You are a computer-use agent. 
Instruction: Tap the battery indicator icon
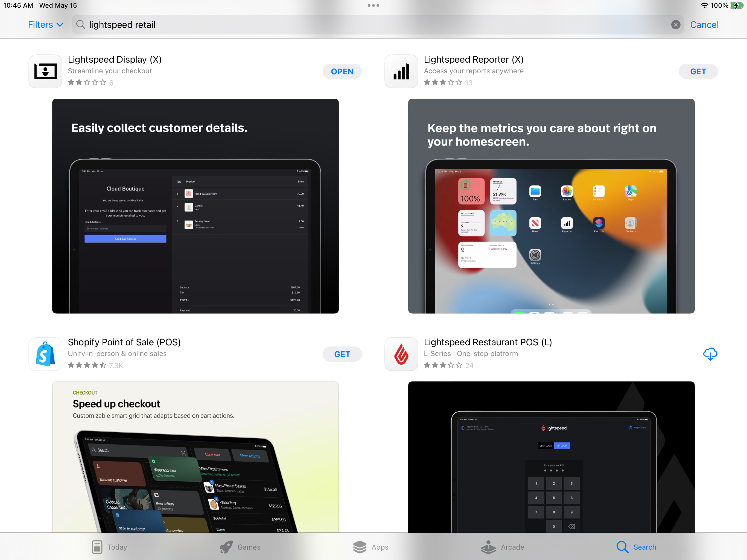(736, 5)
